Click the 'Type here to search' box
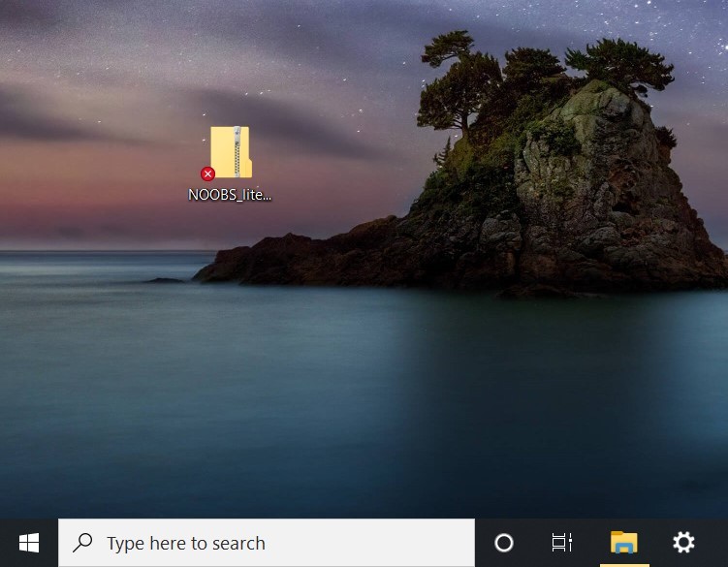The image size is (728, 567). [267, 543]
